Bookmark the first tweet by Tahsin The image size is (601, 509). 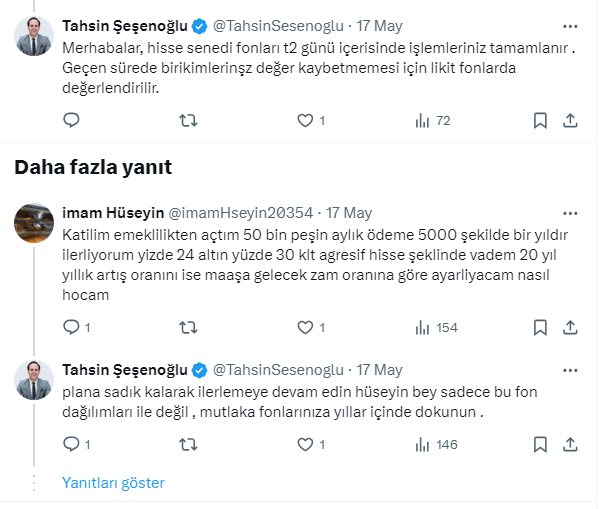[540, 121]
